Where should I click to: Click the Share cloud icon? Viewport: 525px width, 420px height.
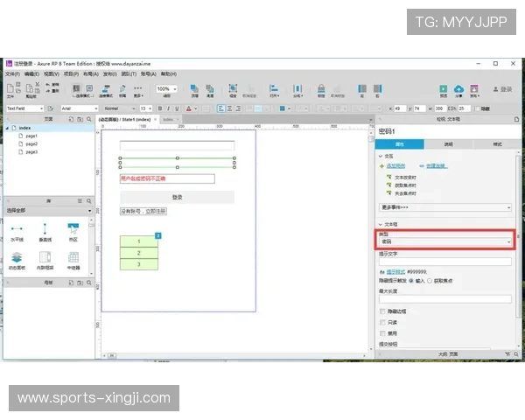(x=458, y=88)
